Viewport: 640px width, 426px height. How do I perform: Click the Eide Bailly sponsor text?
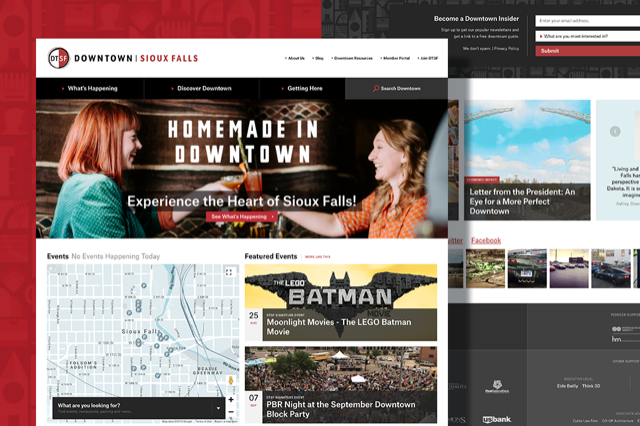click(x=567, y=386)
